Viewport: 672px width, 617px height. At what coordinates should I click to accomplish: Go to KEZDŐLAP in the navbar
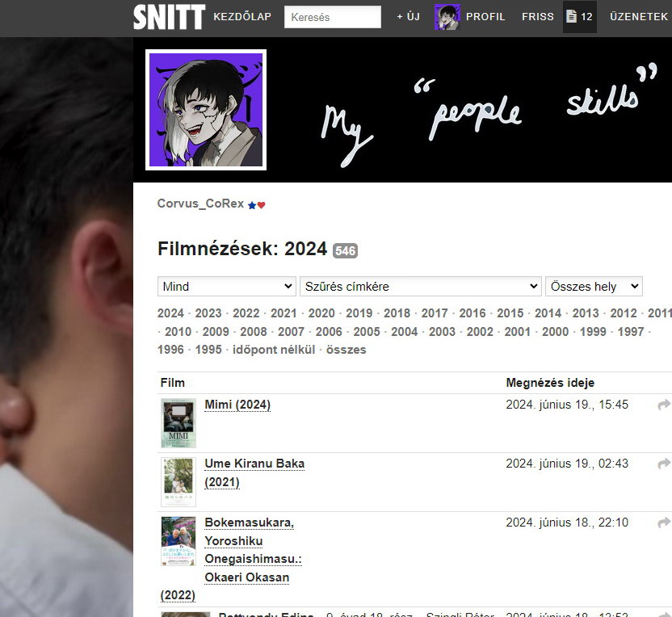(242, 17)
